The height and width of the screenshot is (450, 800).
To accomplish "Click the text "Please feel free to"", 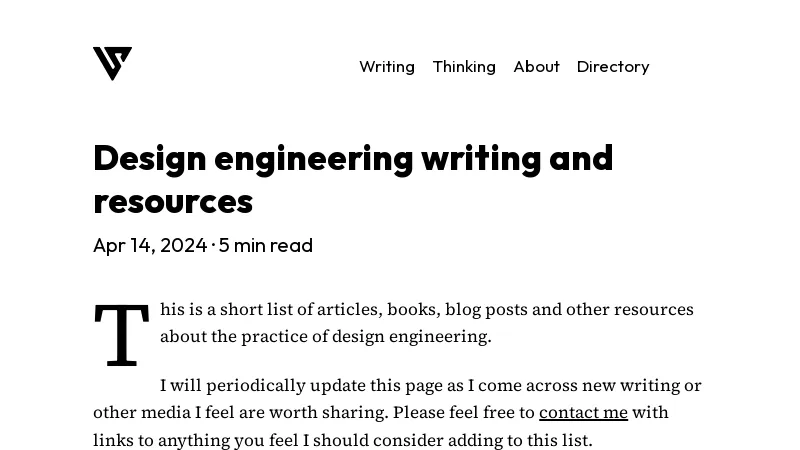I will pos(464,412).
